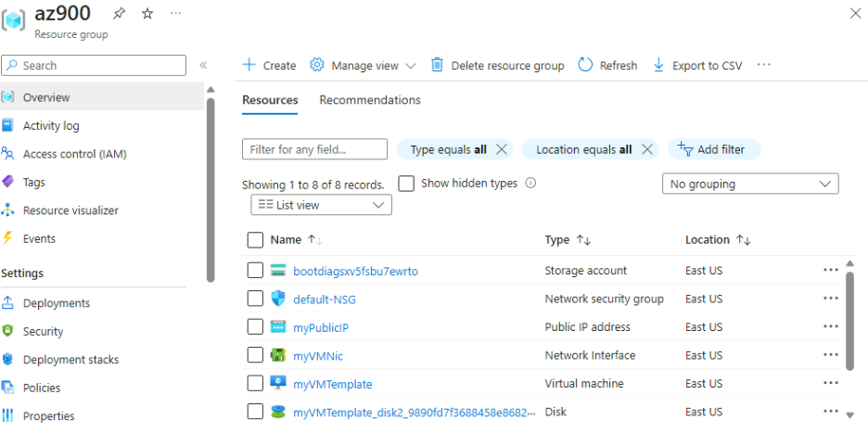Image resolution: width=868 pixels, height=433 pixels.
Task: Collapse the sidebar with double-chevron icon
Action: (203, 65)
